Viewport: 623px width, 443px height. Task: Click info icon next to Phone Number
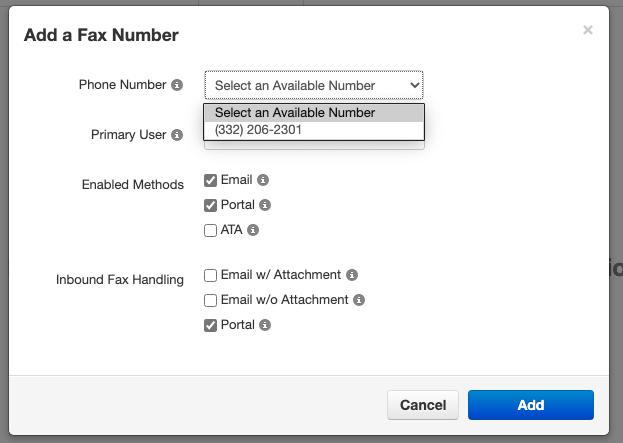point(177,85)
